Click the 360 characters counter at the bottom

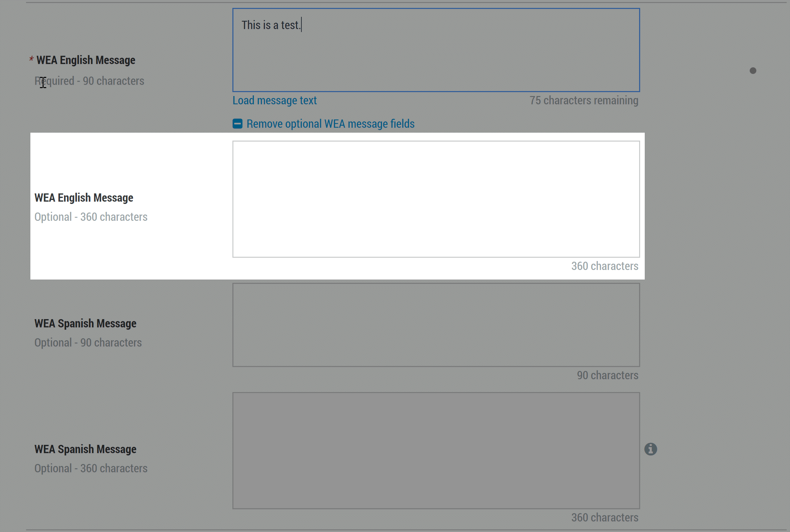[x=604, y=517]
